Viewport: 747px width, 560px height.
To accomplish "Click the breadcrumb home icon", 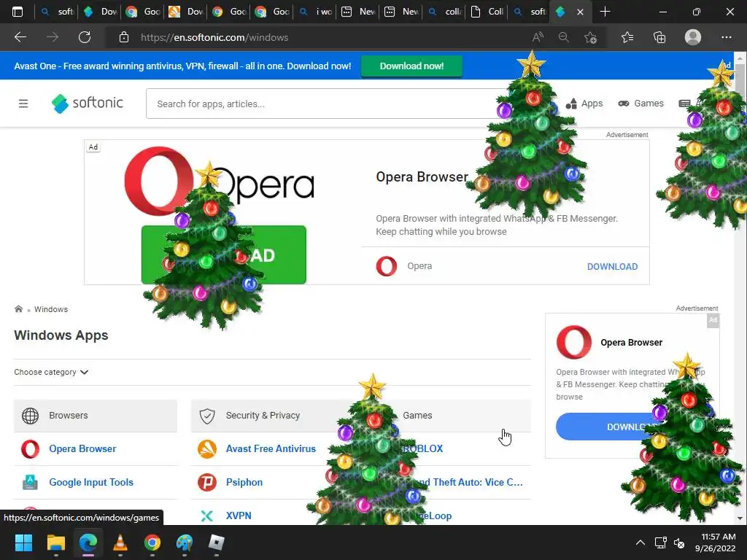I will coord(18,309).
